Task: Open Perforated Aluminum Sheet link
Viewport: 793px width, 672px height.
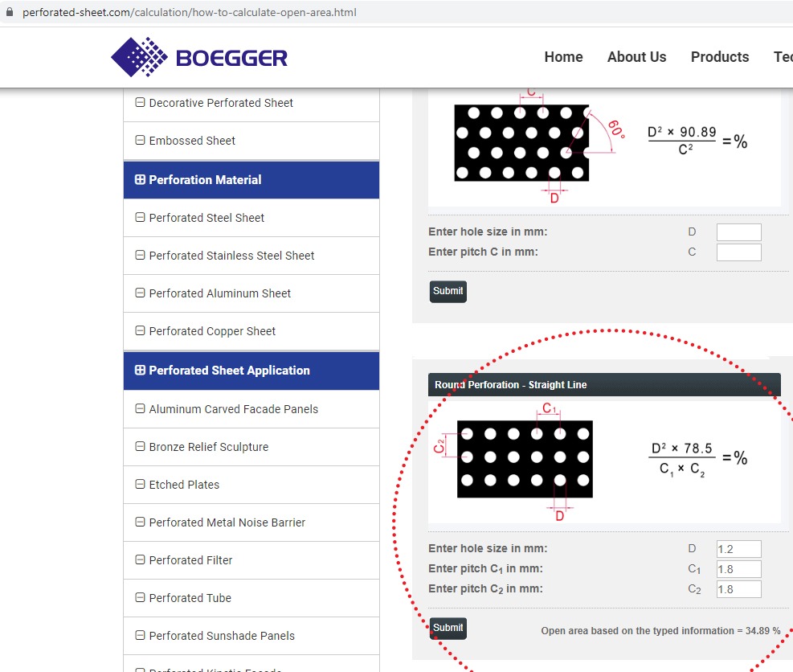Action: tap(220, 293)
